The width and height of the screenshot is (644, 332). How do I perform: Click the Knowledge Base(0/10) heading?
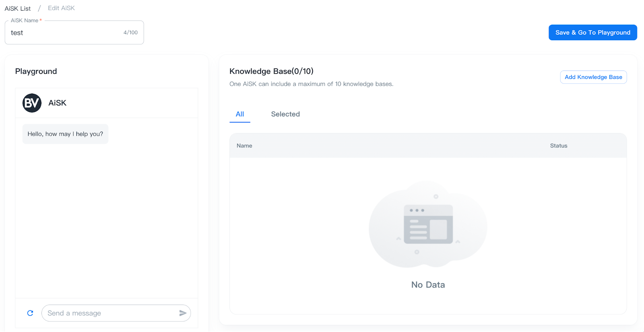[x=271, y=71]
